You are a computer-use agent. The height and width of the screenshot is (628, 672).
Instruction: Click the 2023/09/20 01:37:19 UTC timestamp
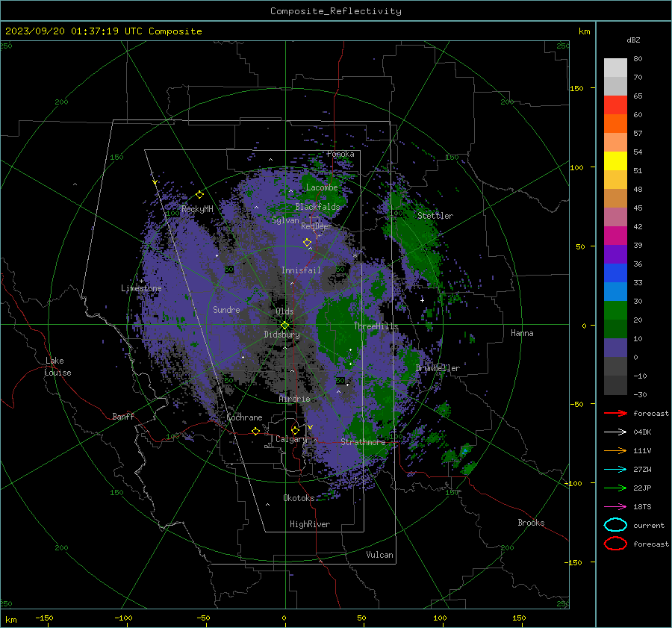(103, 31)
